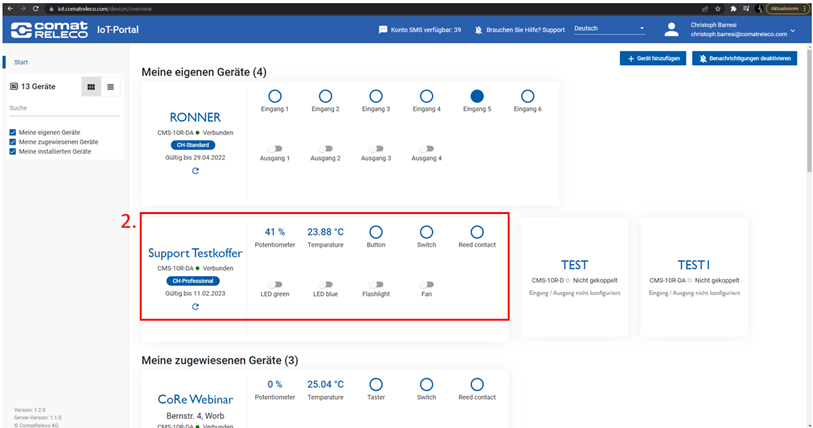
Task: Click Gerät hinzufügen button
Action: point(652,59)
